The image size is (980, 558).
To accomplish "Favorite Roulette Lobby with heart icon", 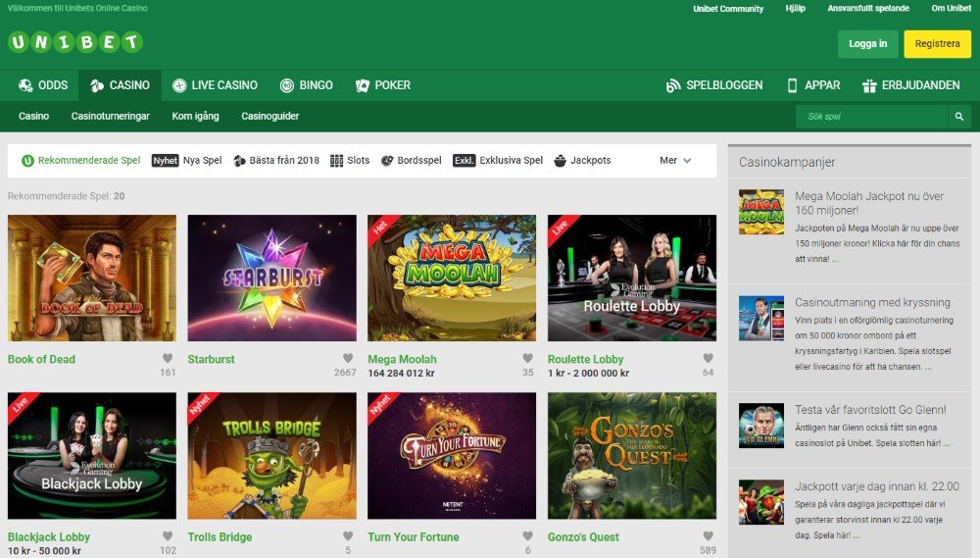I will pos(708,359).
